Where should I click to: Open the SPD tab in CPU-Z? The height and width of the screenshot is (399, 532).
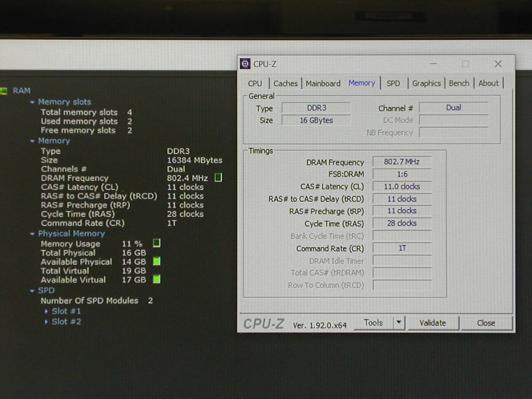pos(393,83)
